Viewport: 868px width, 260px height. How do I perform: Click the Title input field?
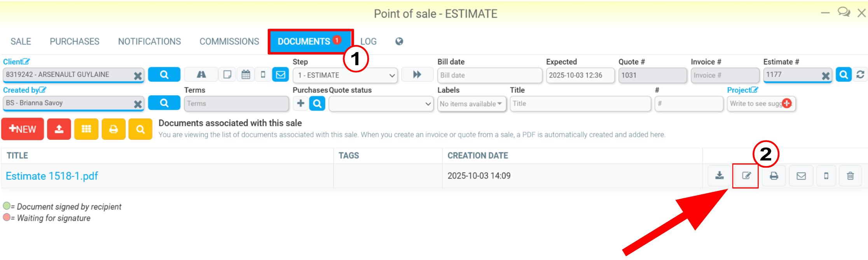[x=580, y=104]
